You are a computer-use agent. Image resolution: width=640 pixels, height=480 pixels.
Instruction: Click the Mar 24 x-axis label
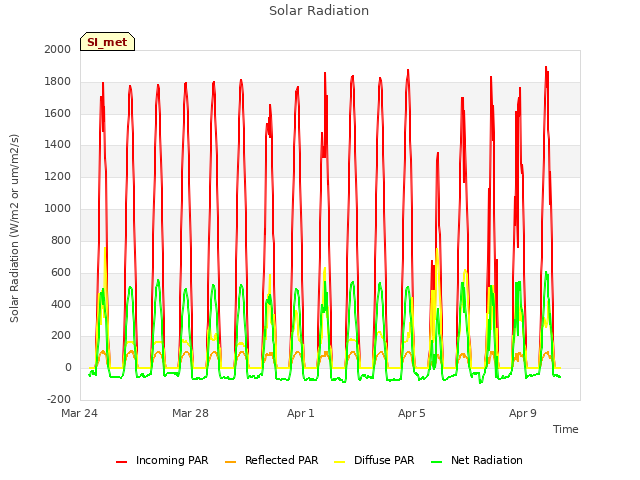[x=80, y=413]
